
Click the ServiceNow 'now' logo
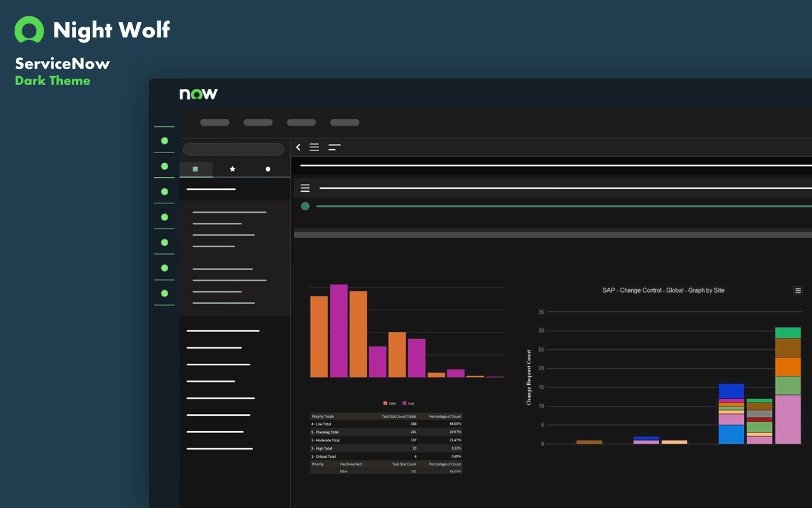198,93
